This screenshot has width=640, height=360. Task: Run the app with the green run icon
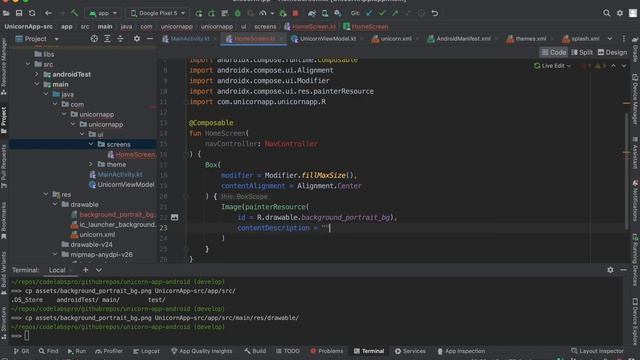[x=199, y=13]
